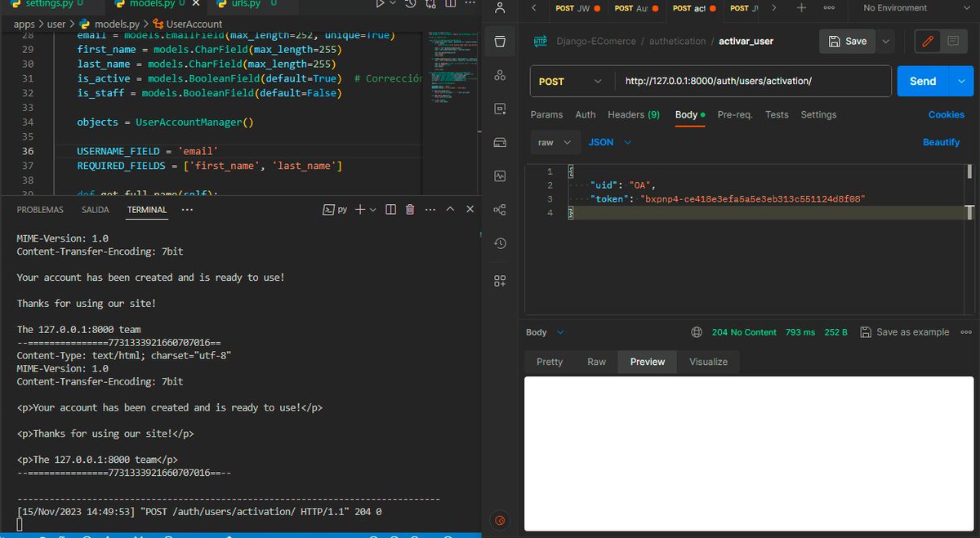Open the response Body dropdown
The height and width of the screenshot is (538, 980).
(x=546, y=332)
